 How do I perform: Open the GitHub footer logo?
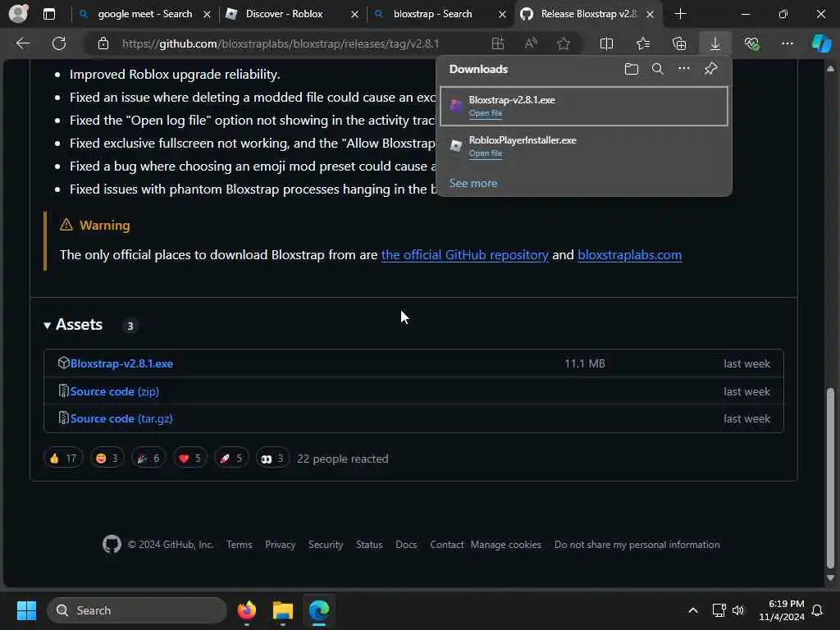tap(112, 545)
